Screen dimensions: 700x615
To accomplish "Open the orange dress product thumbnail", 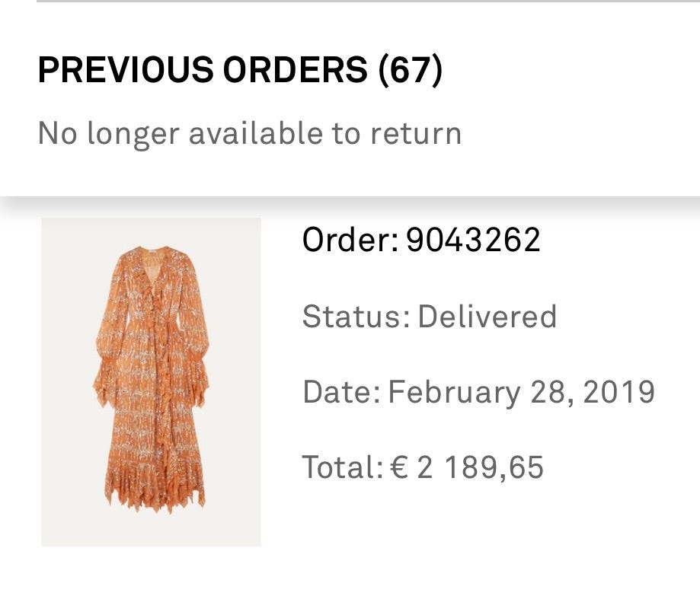I will (x=151, y=382).
